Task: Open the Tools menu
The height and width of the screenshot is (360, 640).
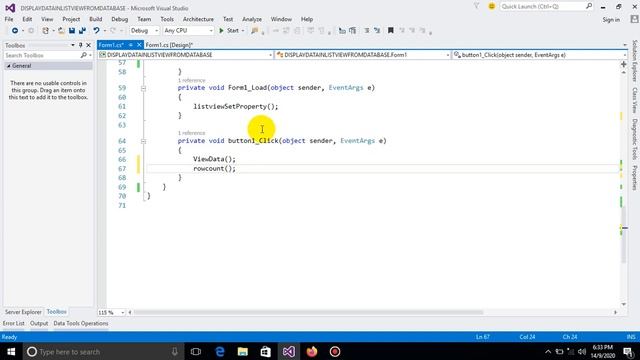Action: click(167, 19)
